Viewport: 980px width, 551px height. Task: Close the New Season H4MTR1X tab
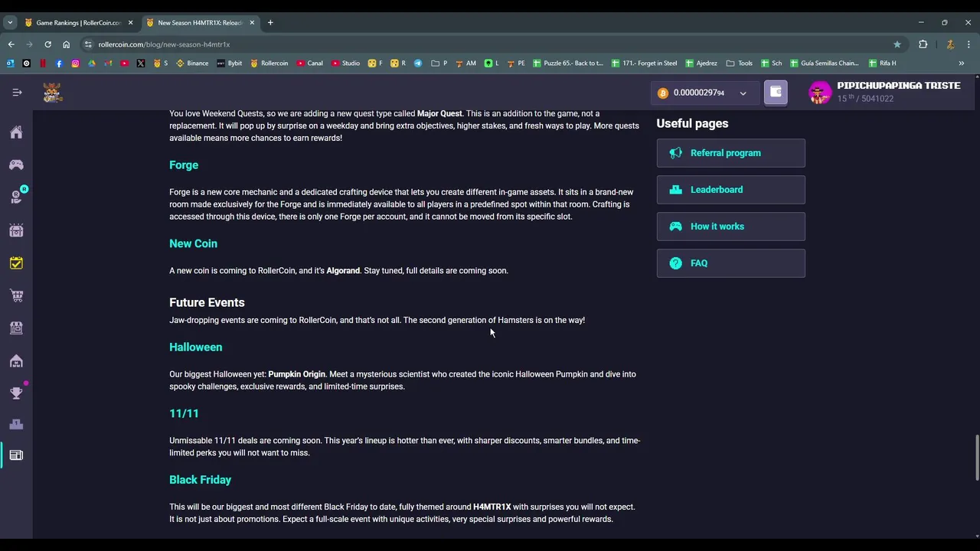click(x=252, y=23)
